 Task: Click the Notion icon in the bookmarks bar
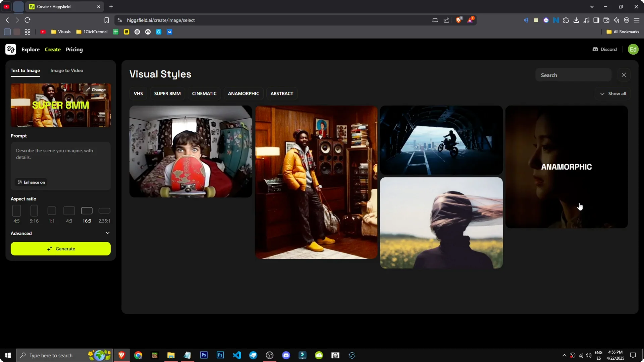(556, 20)
